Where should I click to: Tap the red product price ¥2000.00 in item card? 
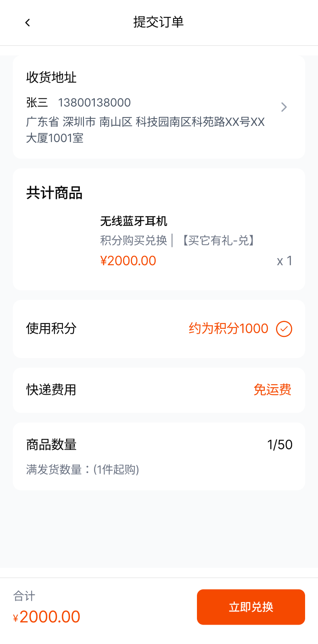128,261
